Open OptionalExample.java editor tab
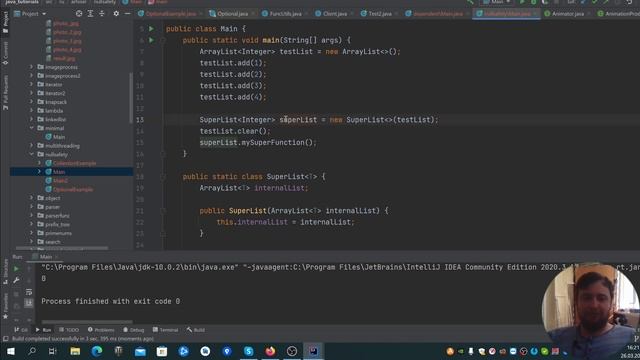 [x=171, y=13]
